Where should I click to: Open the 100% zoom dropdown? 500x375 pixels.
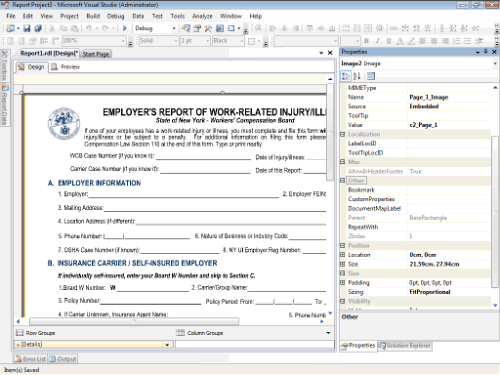pos(123,41)
